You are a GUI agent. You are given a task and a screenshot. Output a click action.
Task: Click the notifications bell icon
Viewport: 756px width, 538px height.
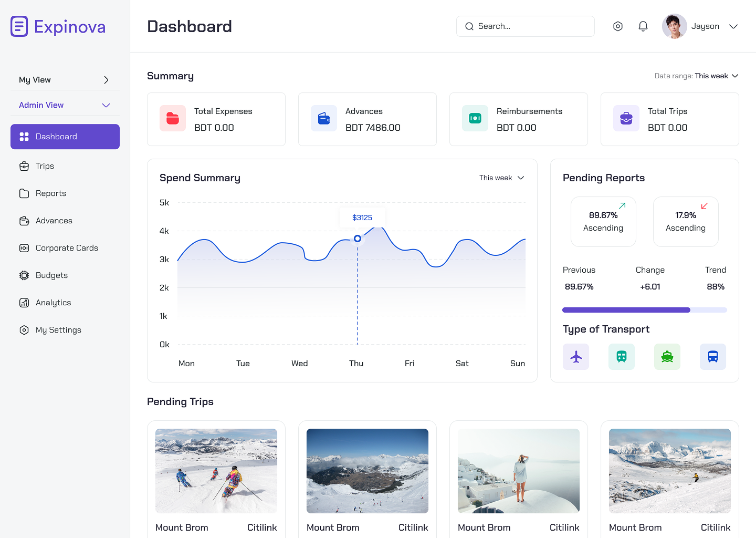coord(643,26)
